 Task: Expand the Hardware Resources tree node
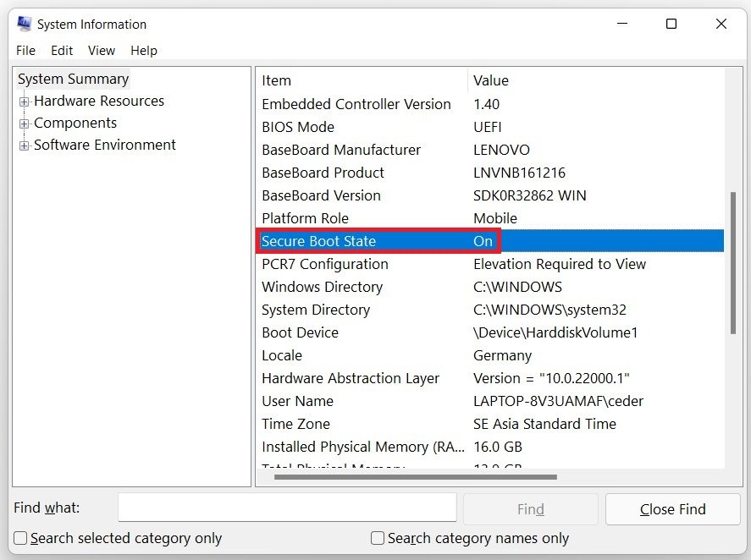pos(25,102)
